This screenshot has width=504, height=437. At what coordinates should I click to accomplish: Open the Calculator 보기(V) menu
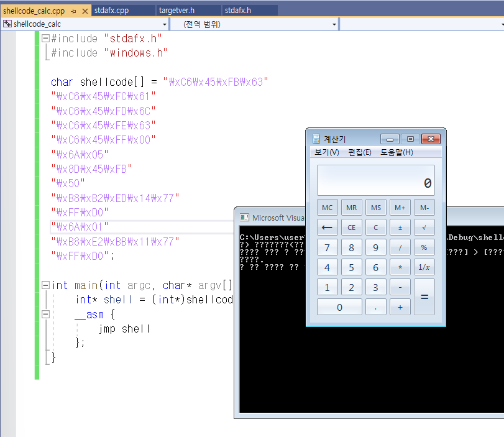coord(326,152)
